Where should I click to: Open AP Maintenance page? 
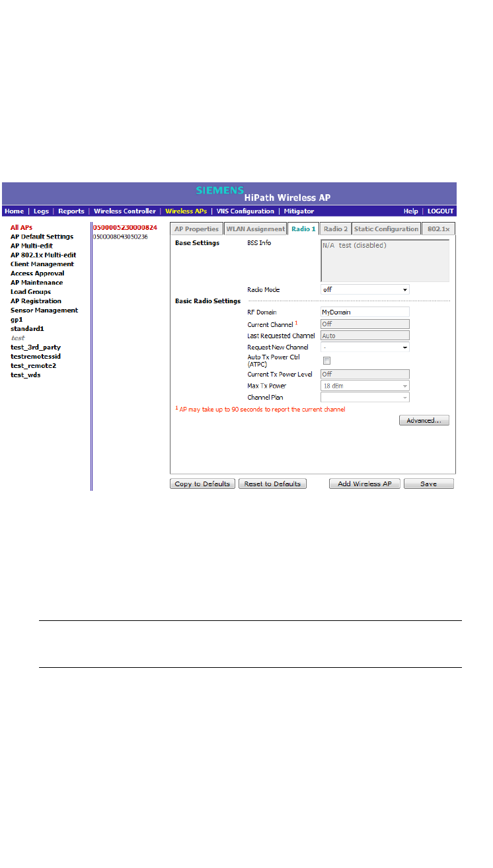[37, 283]
